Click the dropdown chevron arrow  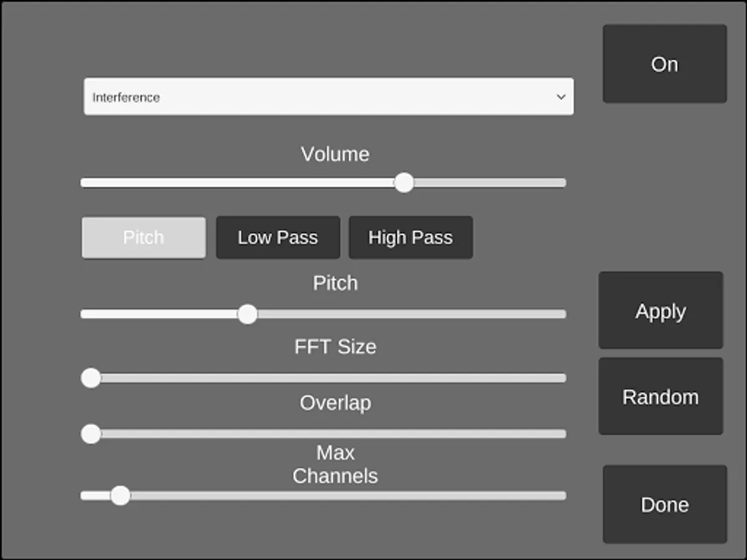561,97
